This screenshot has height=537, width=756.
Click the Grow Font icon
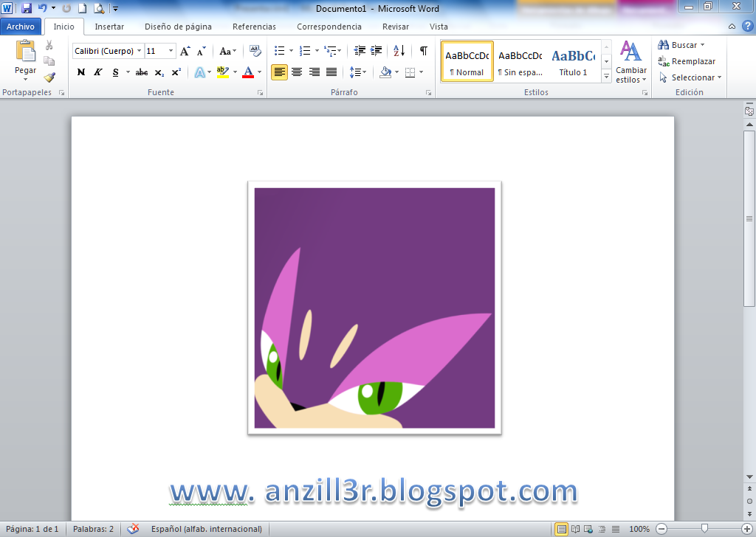tap(185, 51)
